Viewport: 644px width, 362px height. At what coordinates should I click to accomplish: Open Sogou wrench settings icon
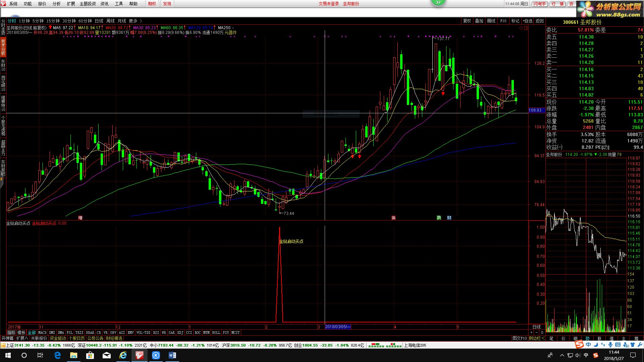point(639,345)
